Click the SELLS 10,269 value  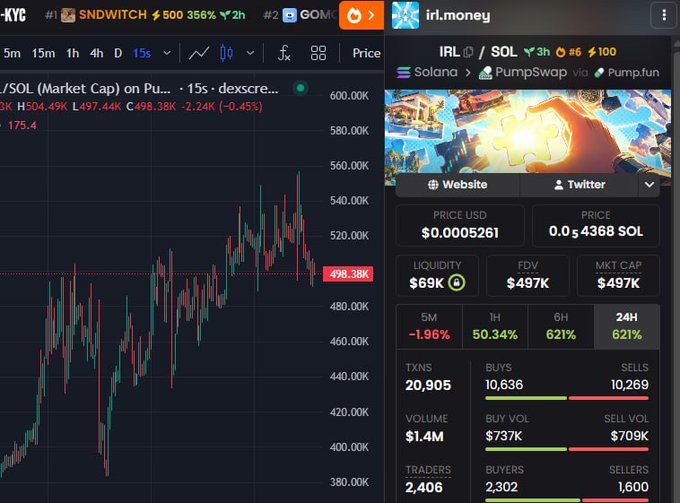(630, 385)
